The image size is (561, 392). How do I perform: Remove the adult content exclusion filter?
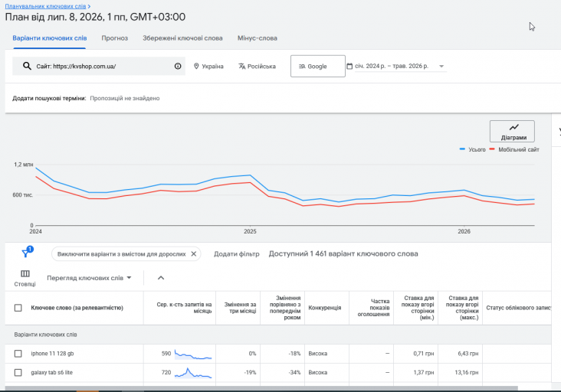click(x=194, y=253)
